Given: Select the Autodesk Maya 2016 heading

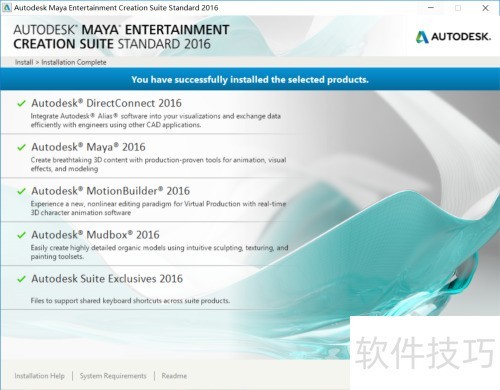Looking at the screenshot, I should click(x=88, y=147).
